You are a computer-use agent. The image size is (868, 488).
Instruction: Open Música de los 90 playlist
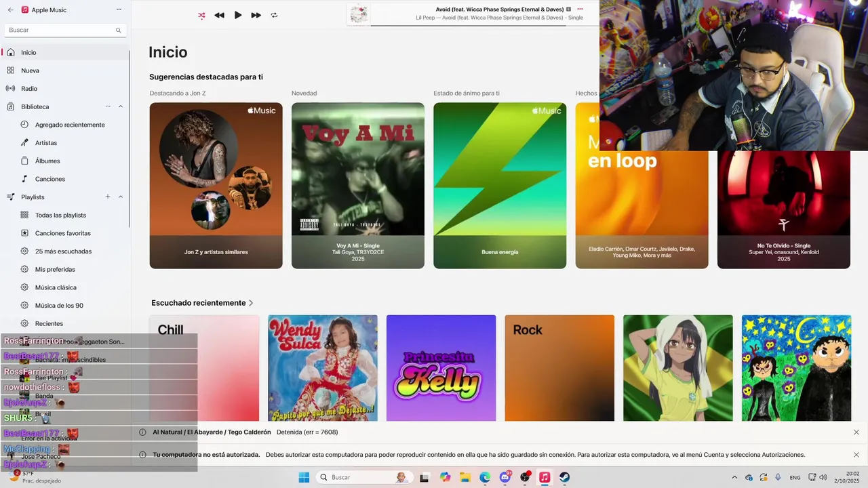[x=59, y=306]
